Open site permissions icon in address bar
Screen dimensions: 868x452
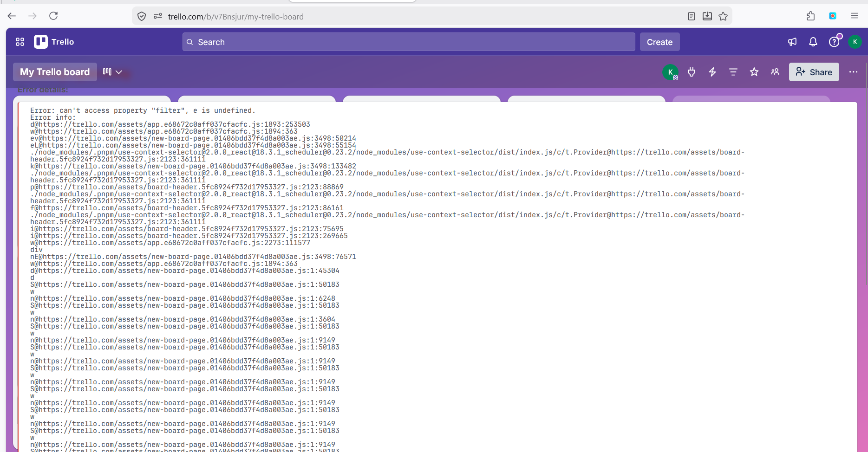(x=158, y=16)
